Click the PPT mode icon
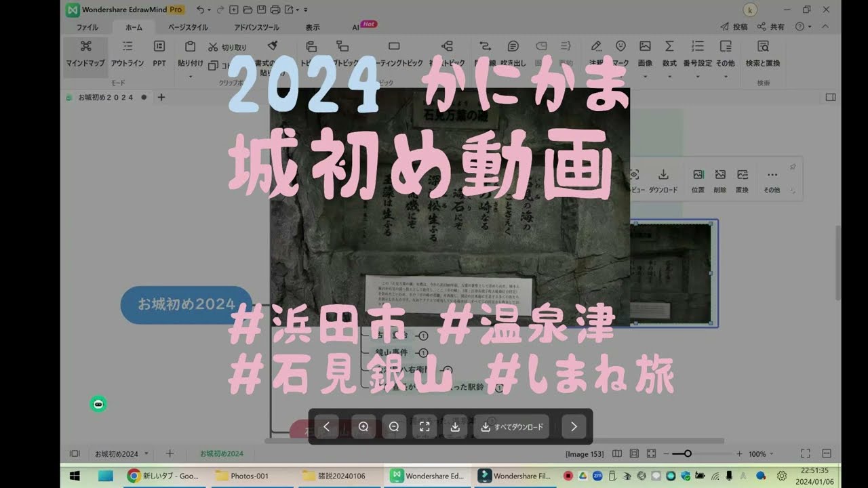Image resolution: width=868 pixels, height=488 pixels. [159, 54]
